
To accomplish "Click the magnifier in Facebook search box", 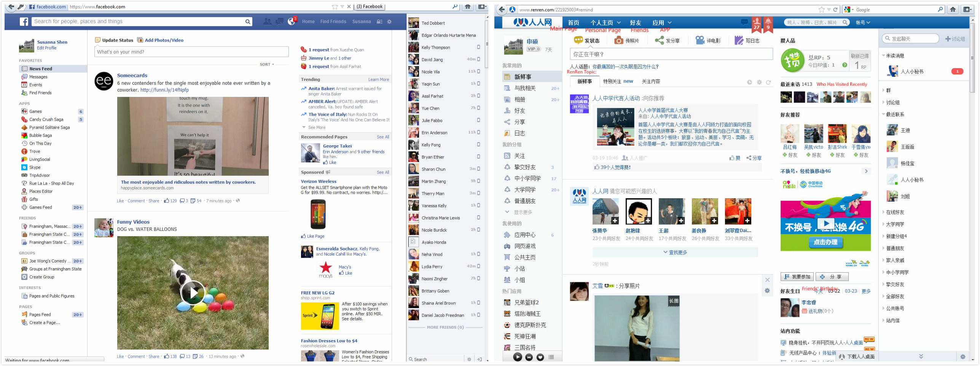I will (248, 22).
